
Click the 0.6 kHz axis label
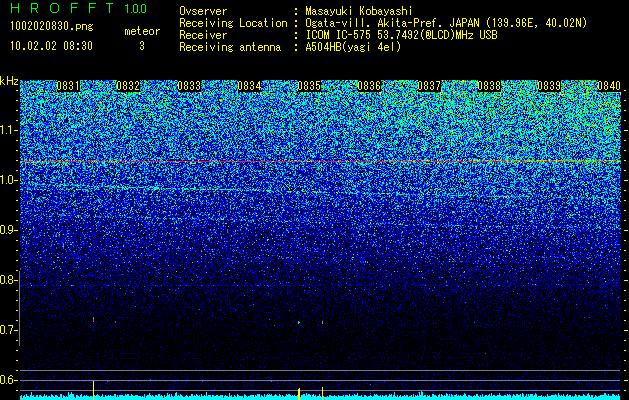click(8, 380)
